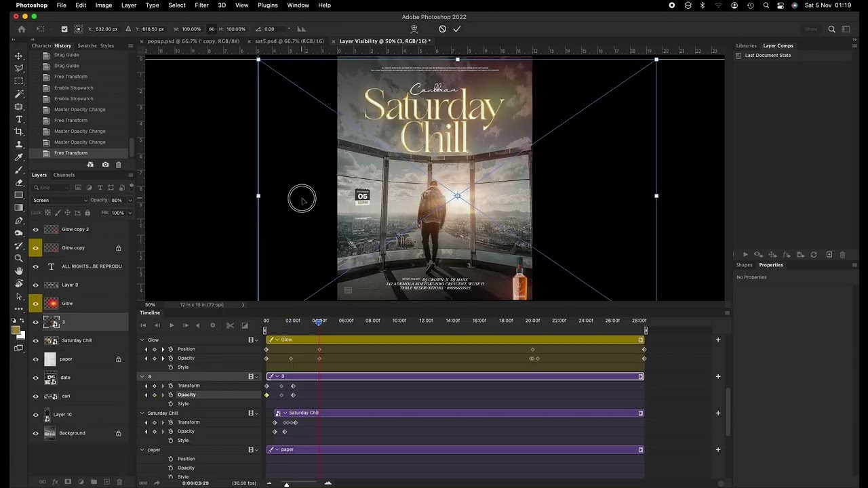This screenshot has height=488, width=868.
Task: Select Last Document State layer comp
Action: [768, 56]
